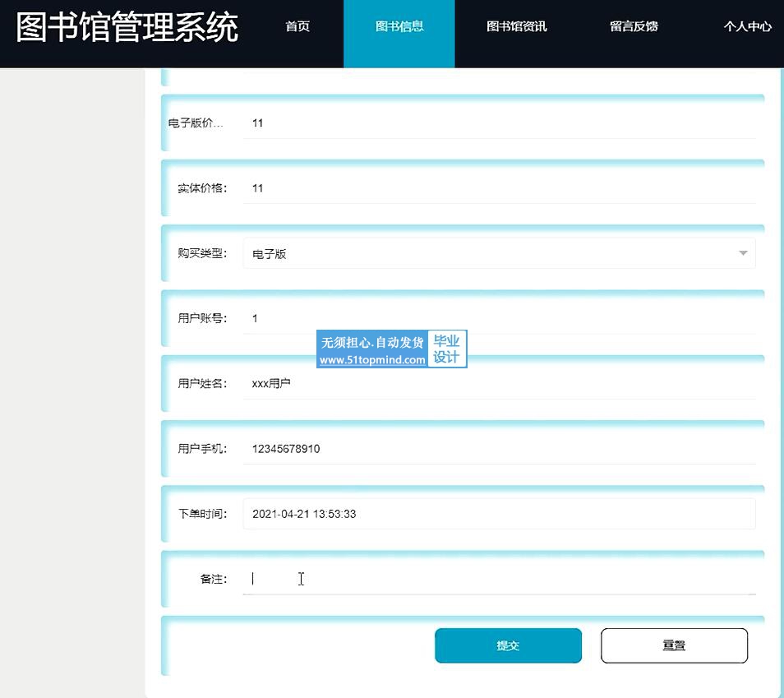Click the 图书馆管理系统 site title
Image resolution: width=784 pixels, height=698 pixels.
click(x=127, y=27)
